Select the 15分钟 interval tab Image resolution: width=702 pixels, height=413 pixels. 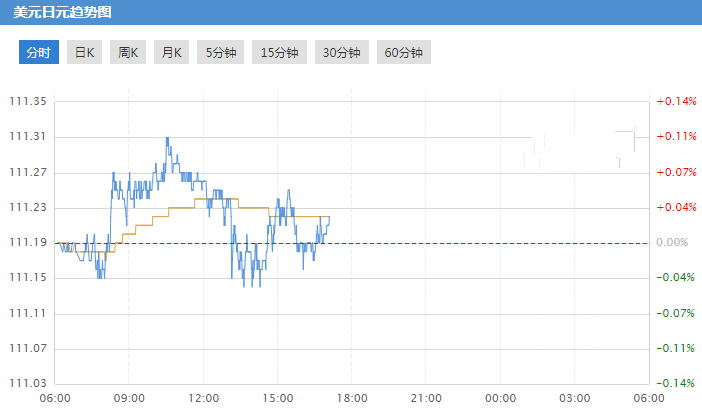pos(279,53)
